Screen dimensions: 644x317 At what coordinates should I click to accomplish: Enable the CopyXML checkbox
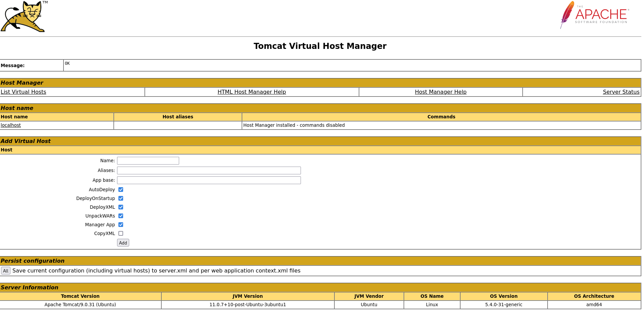point(121,233)
